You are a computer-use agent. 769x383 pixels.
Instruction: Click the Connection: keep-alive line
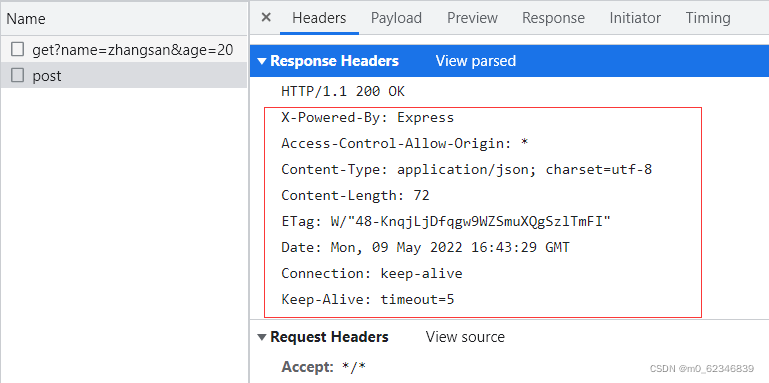(x=372, y=274)
